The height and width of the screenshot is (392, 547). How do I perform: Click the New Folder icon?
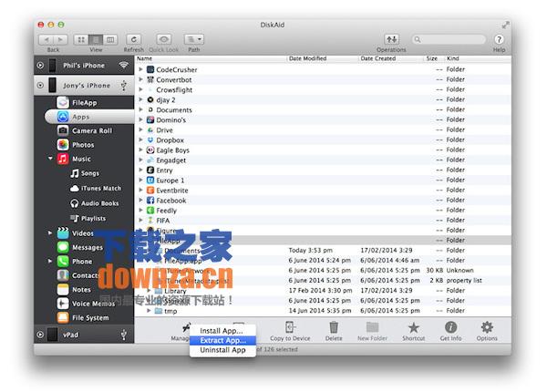[372, 327]
